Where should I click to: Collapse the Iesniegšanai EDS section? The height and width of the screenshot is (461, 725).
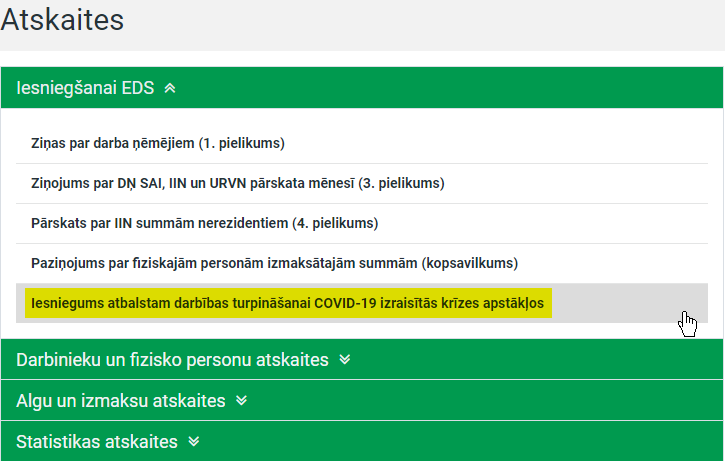[x=362, y=87]
